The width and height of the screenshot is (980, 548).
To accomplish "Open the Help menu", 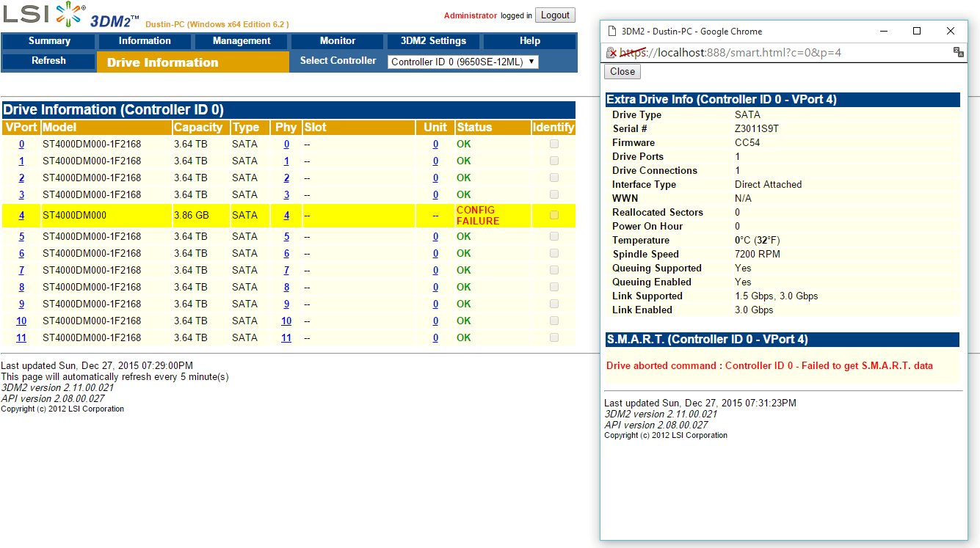I will [x=530, y=41].
